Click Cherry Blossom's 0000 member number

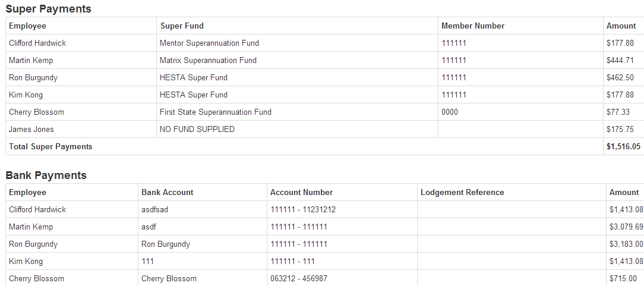[x=450, y=112]
